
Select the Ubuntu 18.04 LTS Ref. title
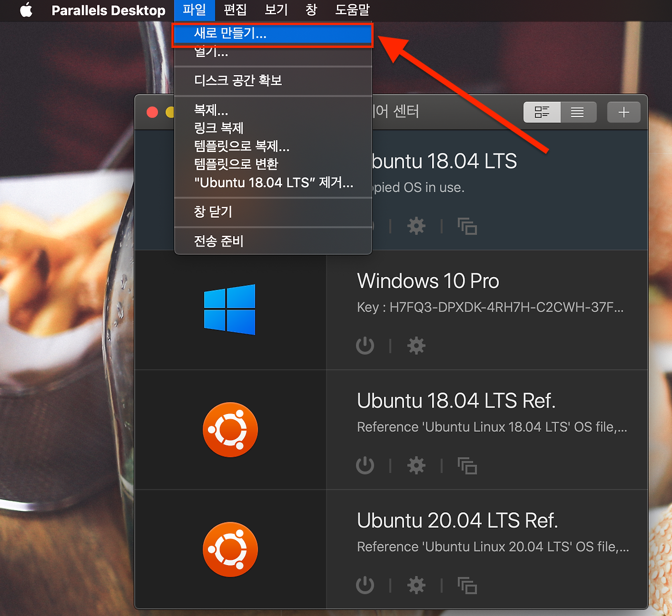coord(456,401)
